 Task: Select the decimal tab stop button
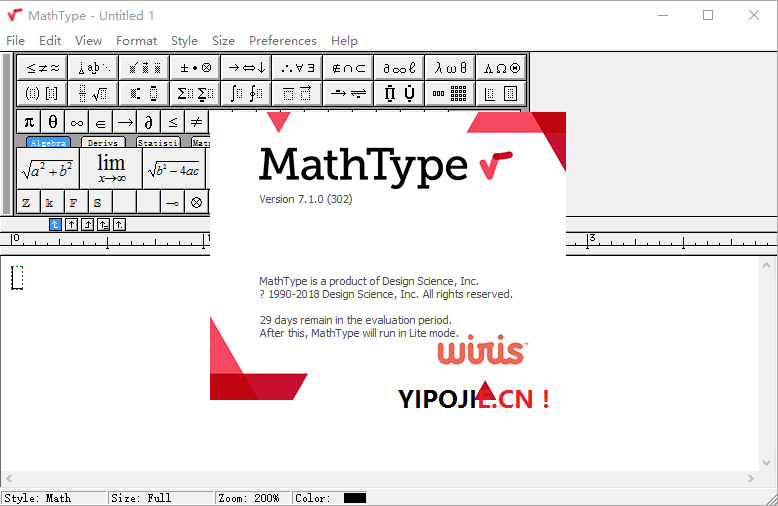[119, 225]
